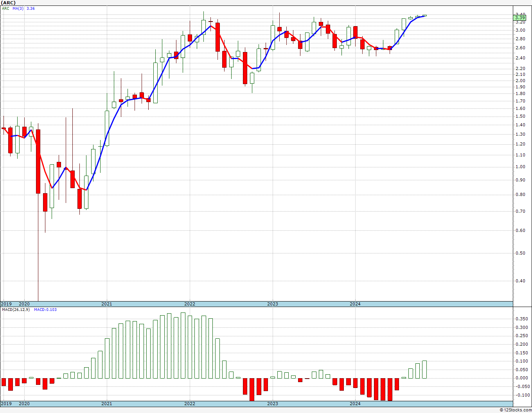532x413 pixels.
Task: Select the 0.90 price axis label
Action: coord(520,180)
